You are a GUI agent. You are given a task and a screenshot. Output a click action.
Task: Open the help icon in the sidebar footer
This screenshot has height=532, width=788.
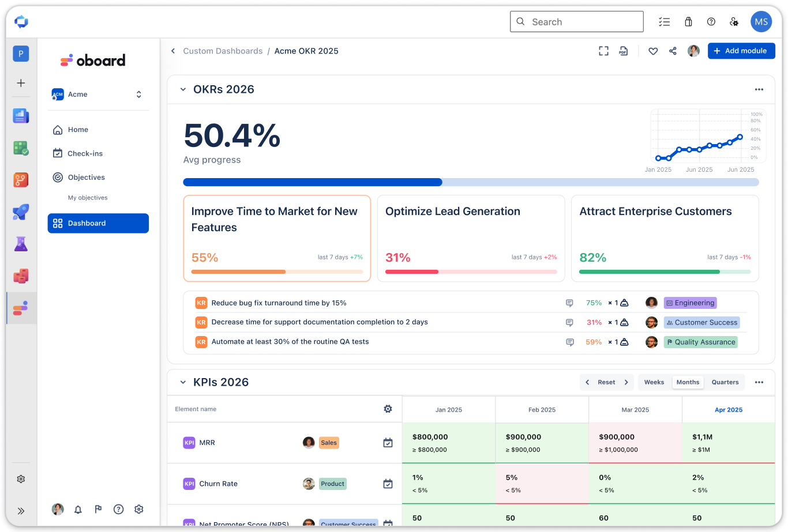click(118, 509)
